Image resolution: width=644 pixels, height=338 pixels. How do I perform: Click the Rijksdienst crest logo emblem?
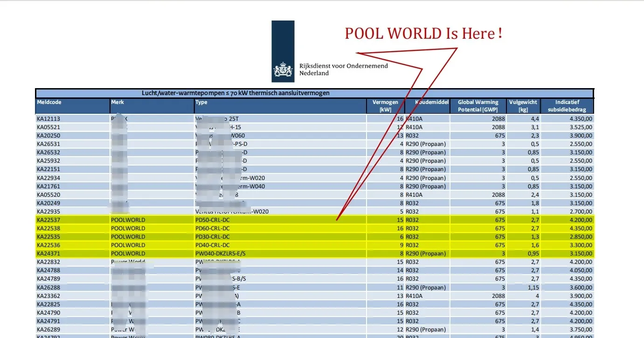point(283,71)
